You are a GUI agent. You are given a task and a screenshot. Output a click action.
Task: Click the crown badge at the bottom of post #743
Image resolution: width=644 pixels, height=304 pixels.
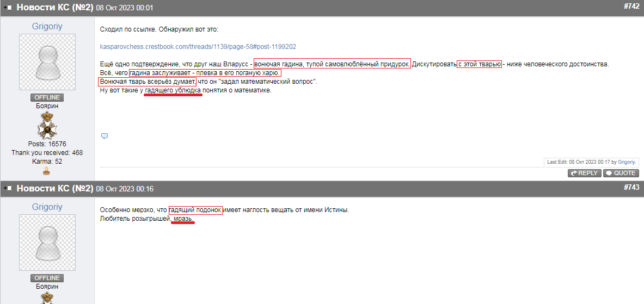coord(47,298)
